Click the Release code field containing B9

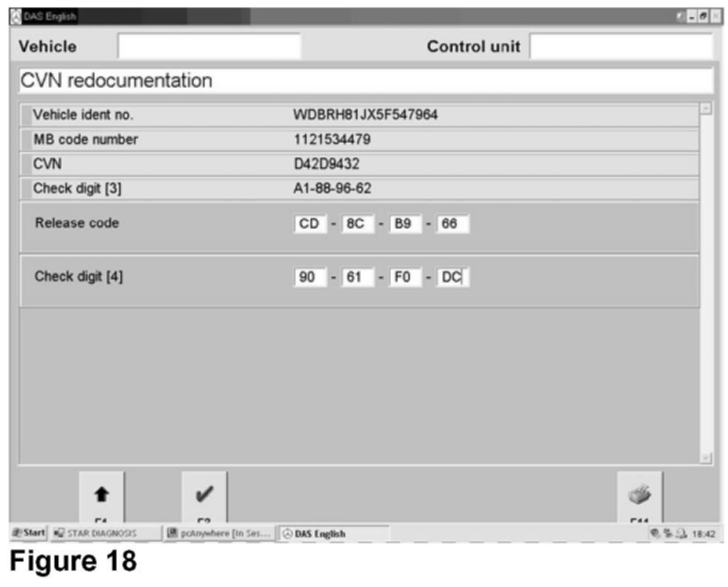pyautogui.click(x=404, y=224)
